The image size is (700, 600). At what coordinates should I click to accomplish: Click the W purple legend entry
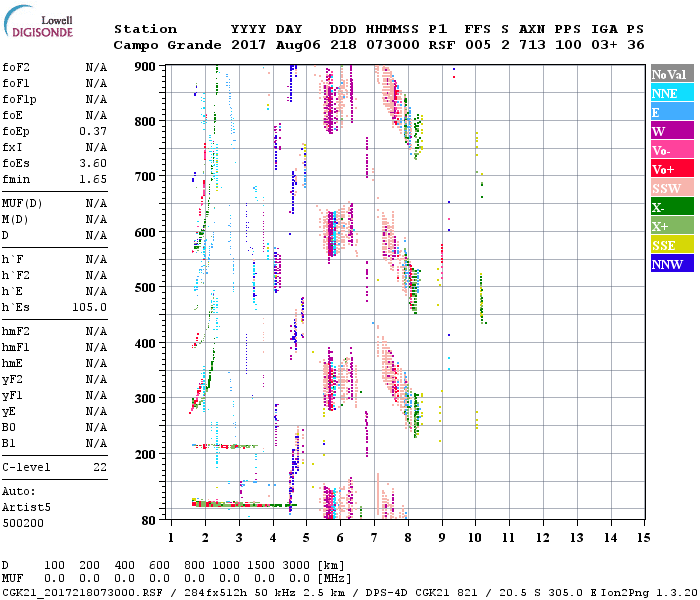tap(671, 131)
